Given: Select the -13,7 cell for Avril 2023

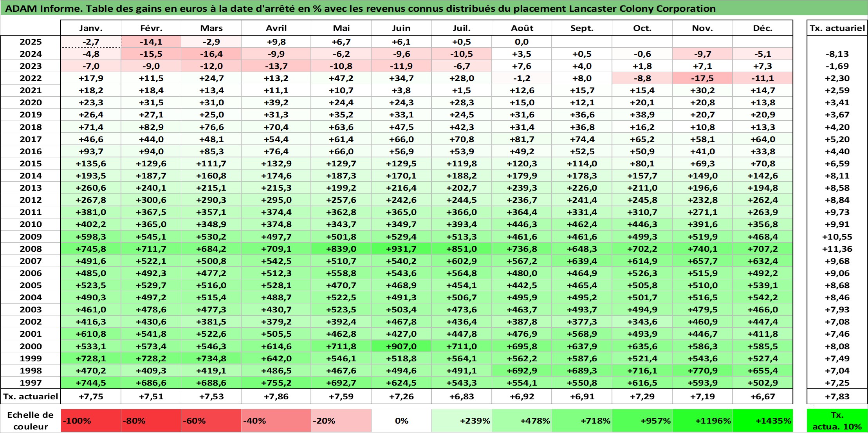Looking at the screenshot, I should point(276,66).
